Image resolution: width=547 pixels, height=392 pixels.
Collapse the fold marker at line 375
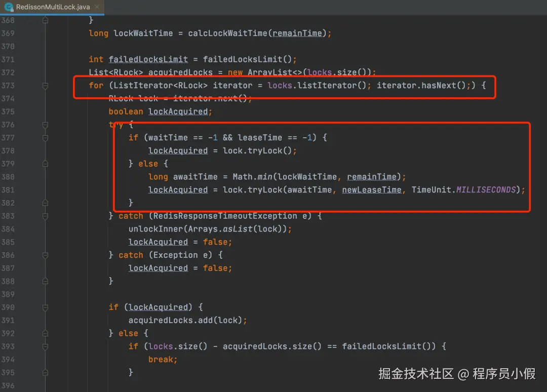click(45, 111)
